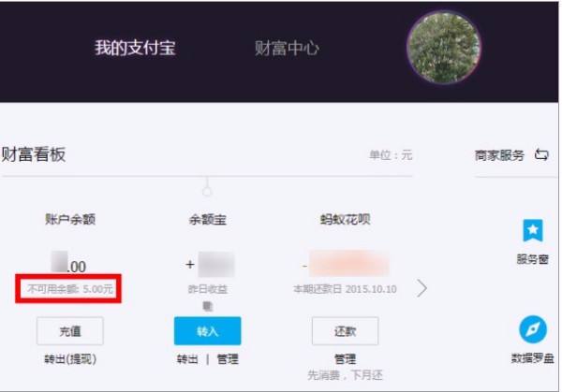The width and height of the screenshot is (562, 392).
Task: Click 管理 link next to 余额宝 转出
Action: (228, 358)
